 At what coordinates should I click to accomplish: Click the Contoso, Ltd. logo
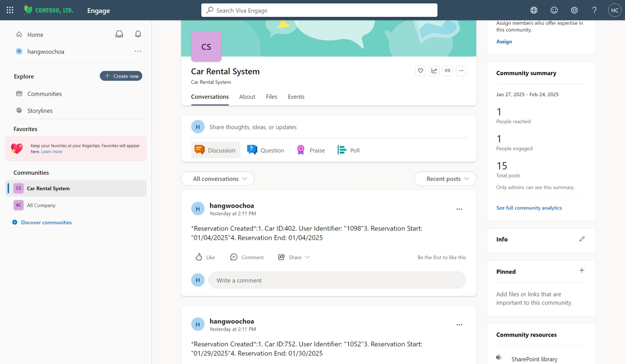[49, 10]
